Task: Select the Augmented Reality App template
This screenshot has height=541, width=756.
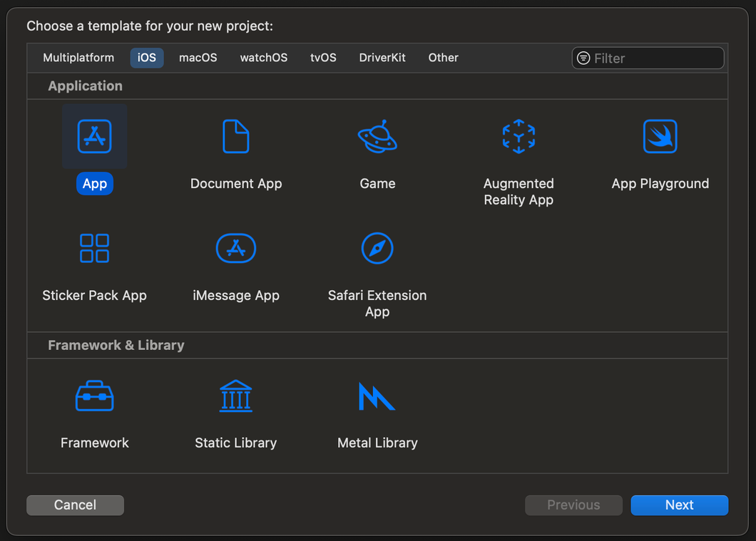Action: tap(519, 136)
